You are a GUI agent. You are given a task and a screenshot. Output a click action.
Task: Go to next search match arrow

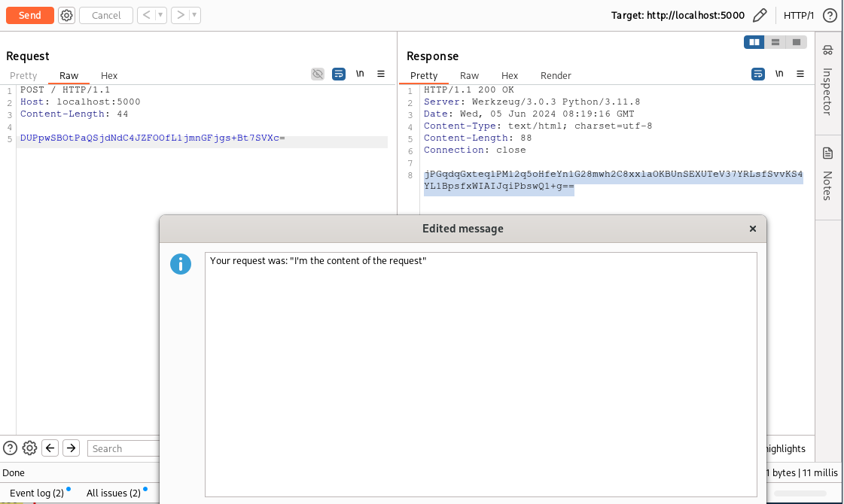pyautogui.click(x=72, y=448)
